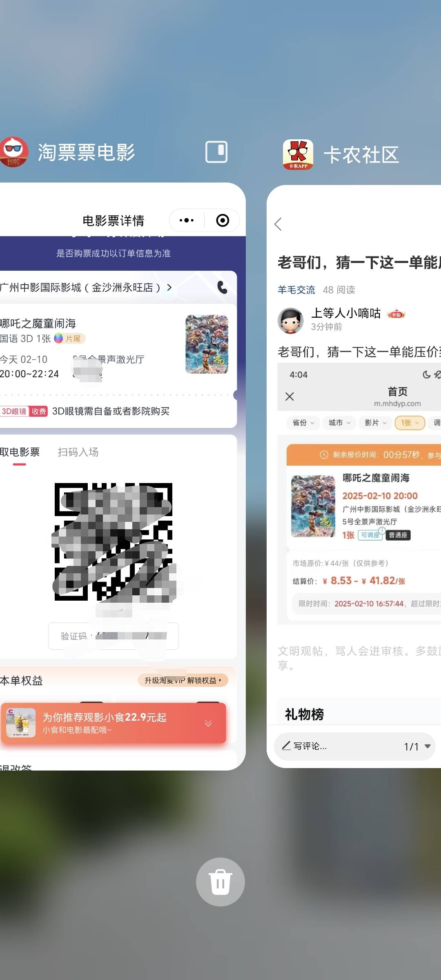
Task: Open 广州中影国际影城 cinema details
Action: coord(86,287)
